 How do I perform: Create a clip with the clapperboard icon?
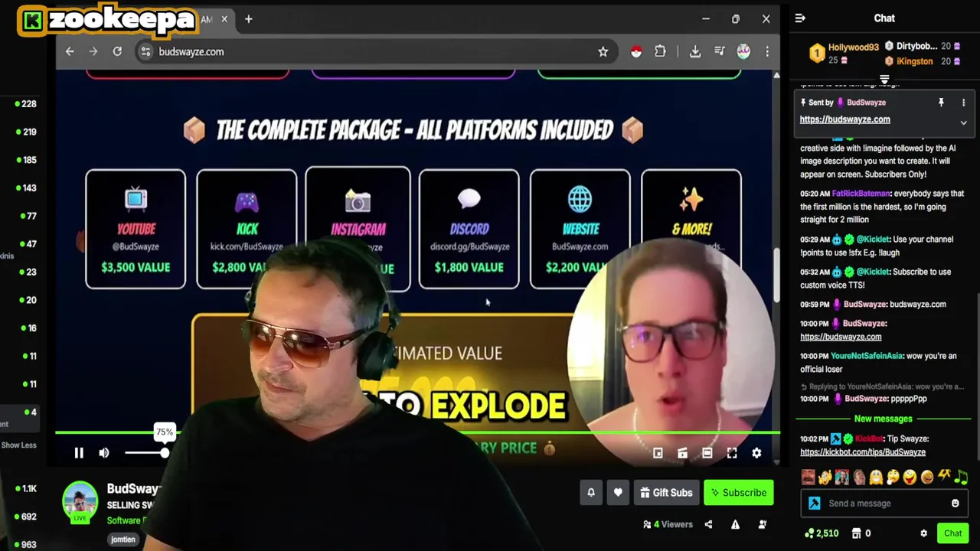point(682,453)
